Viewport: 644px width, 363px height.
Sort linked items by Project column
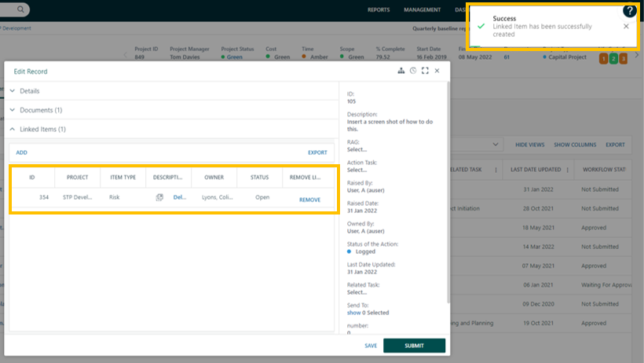[x=77, y=178]
